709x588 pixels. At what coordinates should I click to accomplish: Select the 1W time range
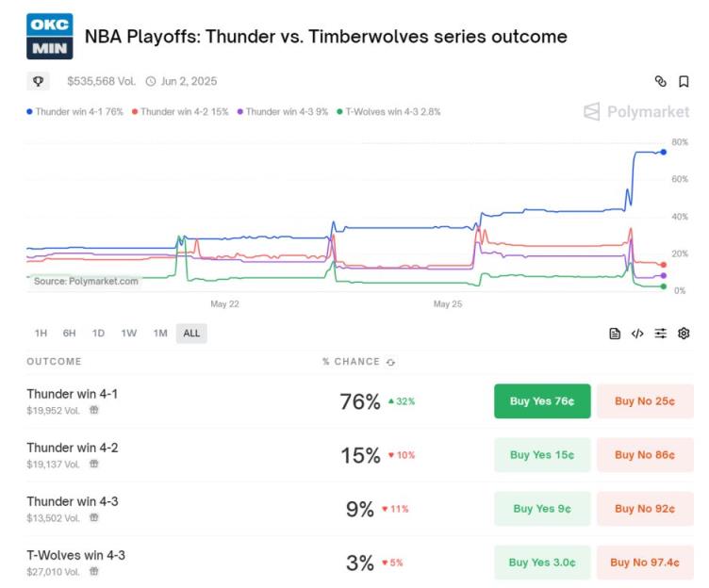(129, 334)
